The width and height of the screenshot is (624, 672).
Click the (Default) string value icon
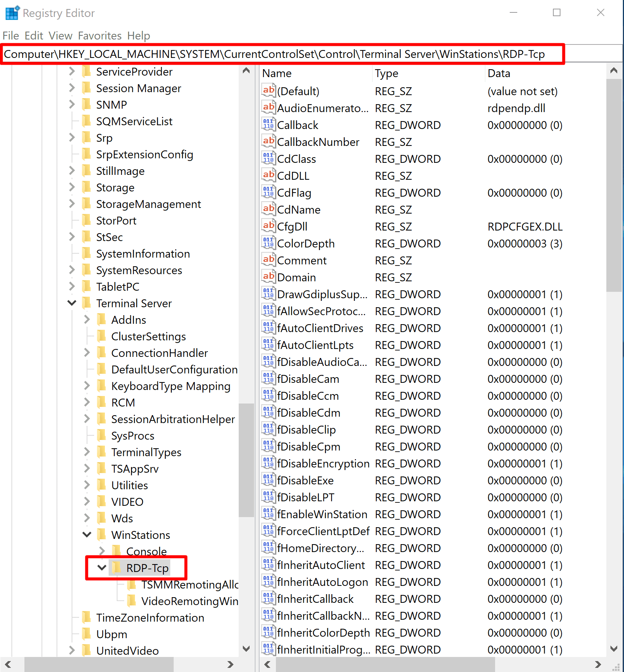(x=268, y=91)
